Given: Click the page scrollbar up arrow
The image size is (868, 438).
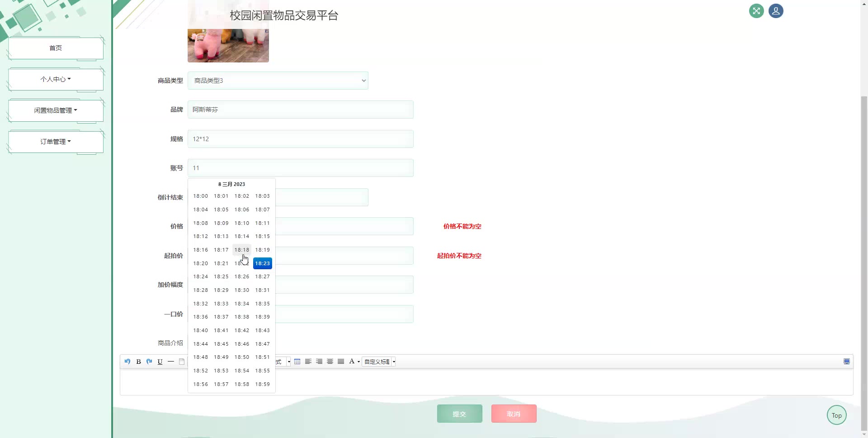Looking at the screenshot, I should point(864,3).
